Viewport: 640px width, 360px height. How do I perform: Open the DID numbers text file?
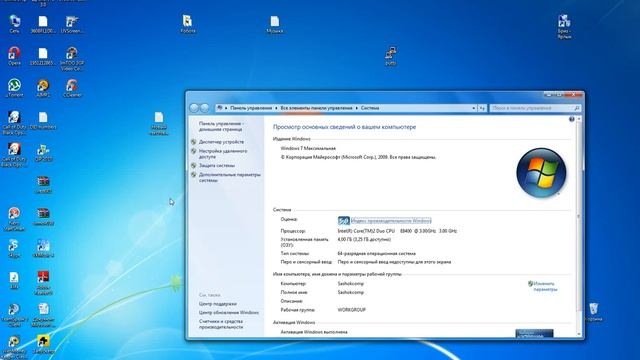click(x=43, y=120)
